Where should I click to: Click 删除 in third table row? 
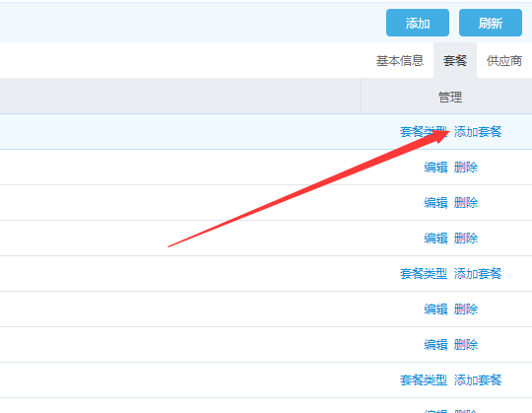[x=466, y=203]
